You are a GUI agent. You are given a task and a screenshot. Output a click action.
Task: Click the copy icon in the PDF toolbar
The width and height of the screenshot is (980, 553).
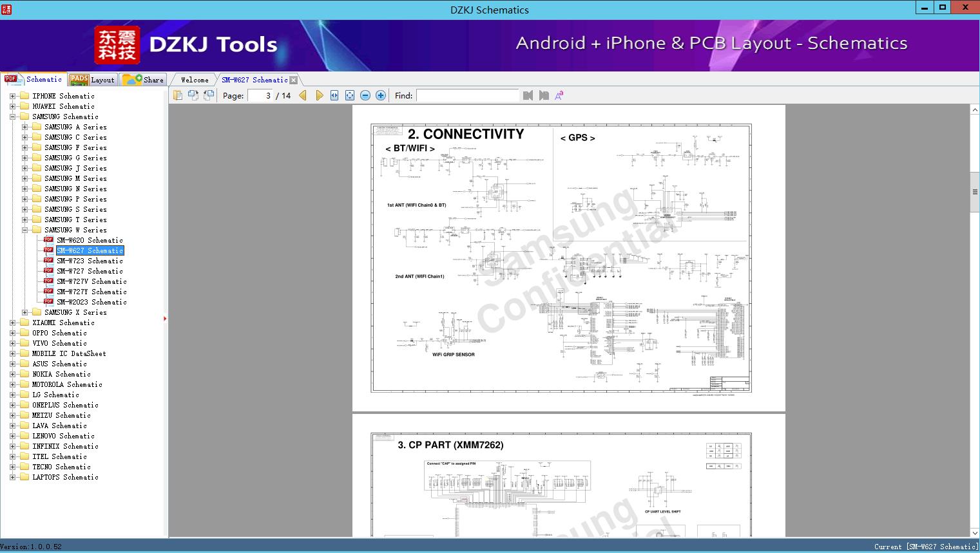click(177, 95)
